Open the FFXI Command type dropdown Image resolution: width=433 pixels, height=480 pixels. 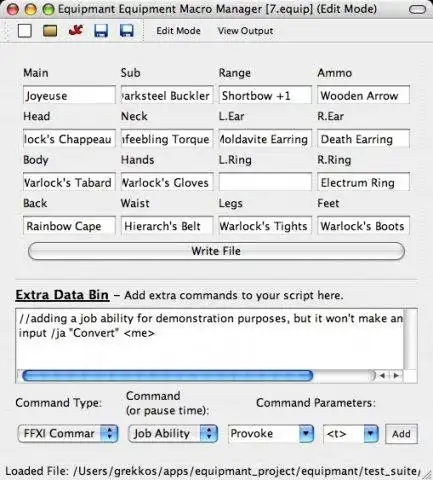pyautogui.click(x=68, y=433)
